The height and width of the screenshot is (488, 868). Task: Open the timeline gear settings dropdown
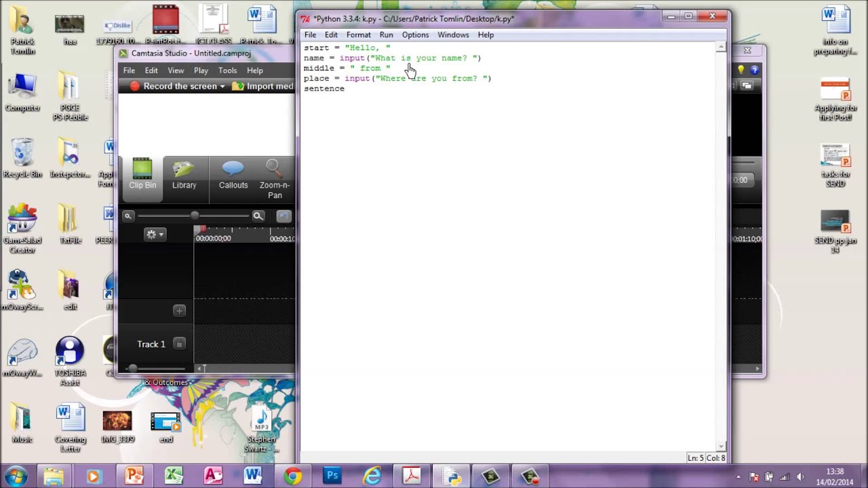tap(155, 235)
